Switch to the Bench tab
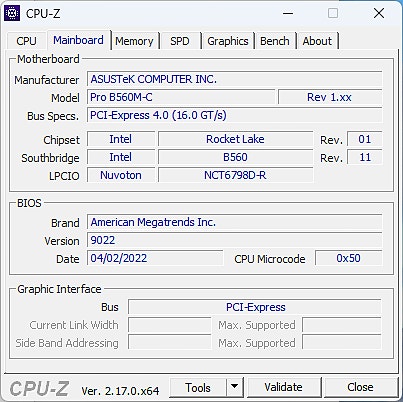Image resolution: width=403 pixels, height=402 pixels. (275, 41)
